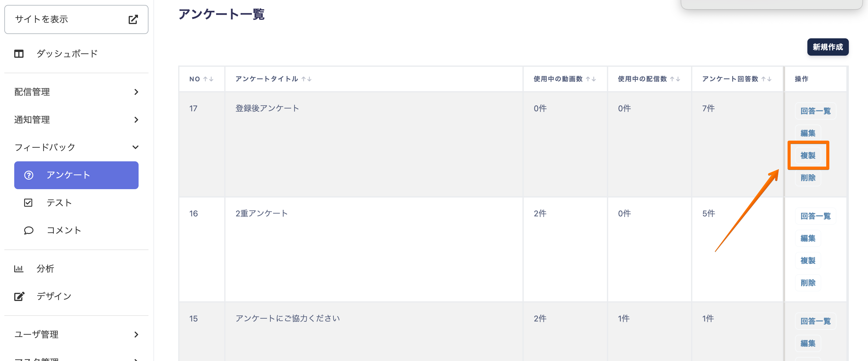Screen dimensions: 868x361
Task: Click the pencil edit icon for デザイン
Action: 19,296
